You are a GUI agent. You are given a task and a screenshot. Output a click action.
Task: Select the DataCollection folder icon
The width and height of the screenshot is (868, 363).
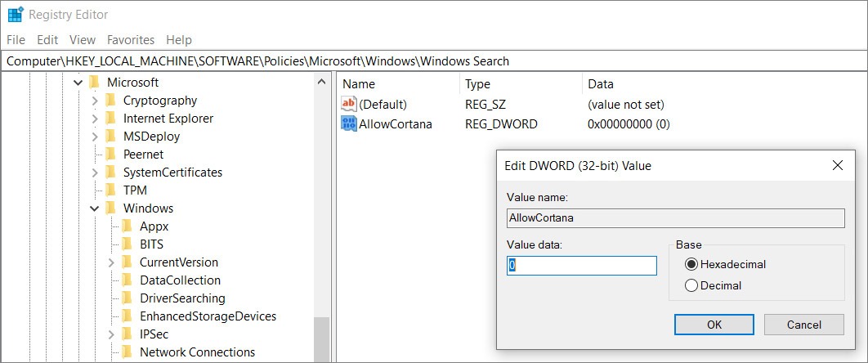click(x=127, y=280)
